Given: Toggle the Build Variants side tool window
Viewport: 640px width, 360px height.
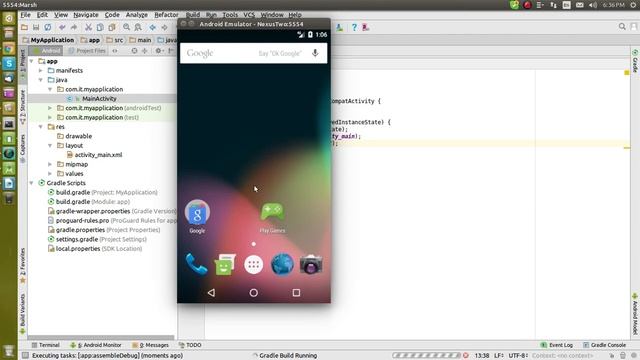Looking at the screenshot, I should coord(23,313).
